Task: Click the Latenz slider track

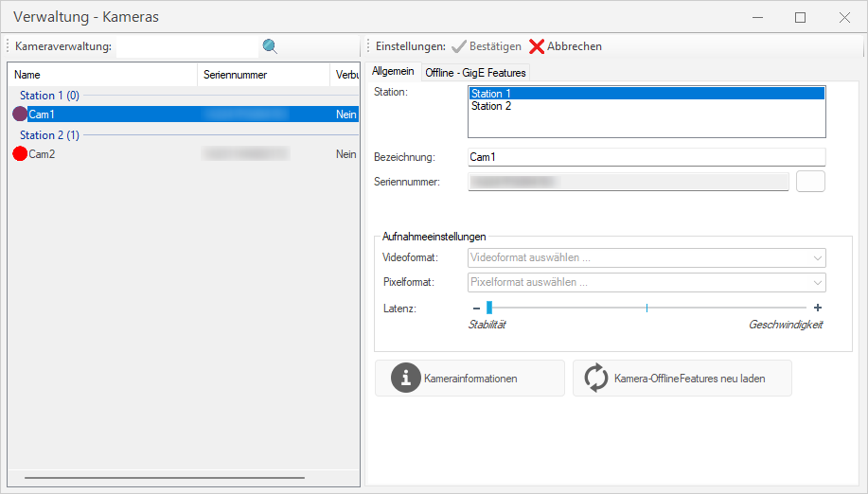Action: [647, 308]
